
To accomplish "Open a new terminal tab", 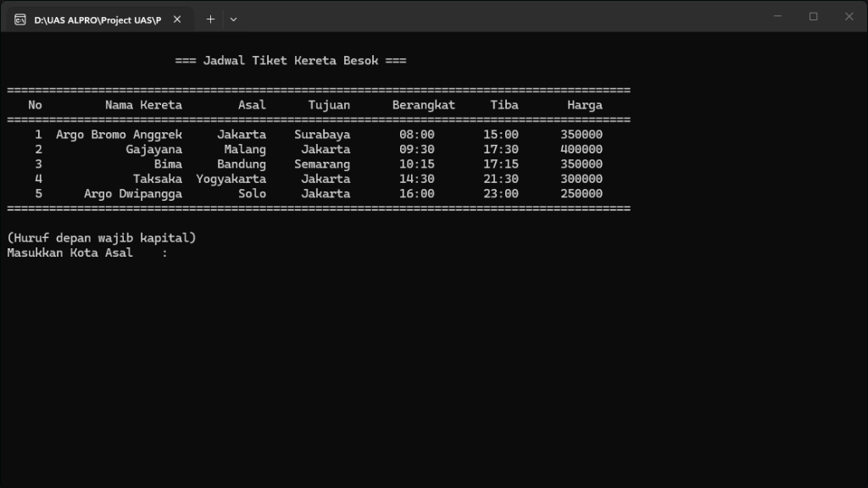I will [210, 19].
